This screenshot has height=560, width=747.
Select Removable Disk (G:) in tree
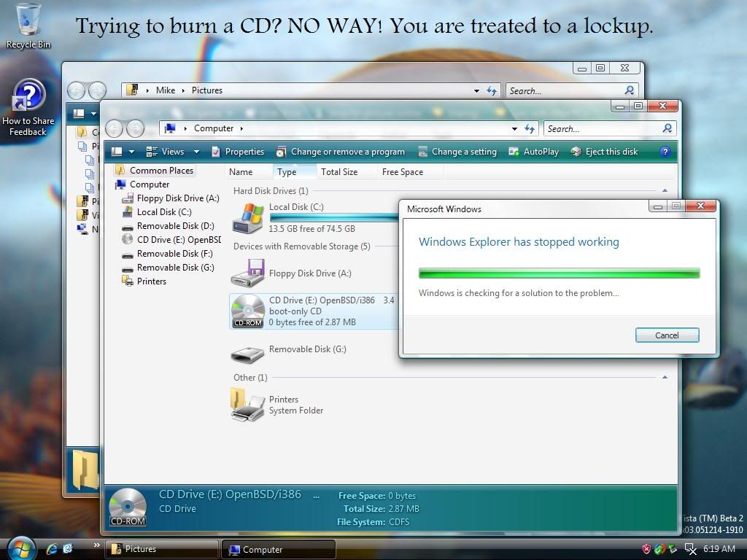coord(168,267)
